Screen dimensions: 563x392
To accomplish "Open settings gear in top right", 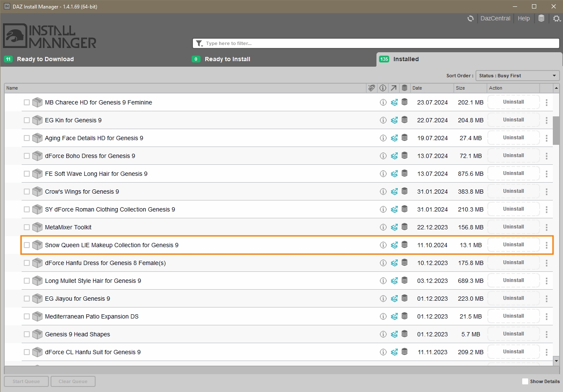I will pyautogui.click(x=557, y=18).
